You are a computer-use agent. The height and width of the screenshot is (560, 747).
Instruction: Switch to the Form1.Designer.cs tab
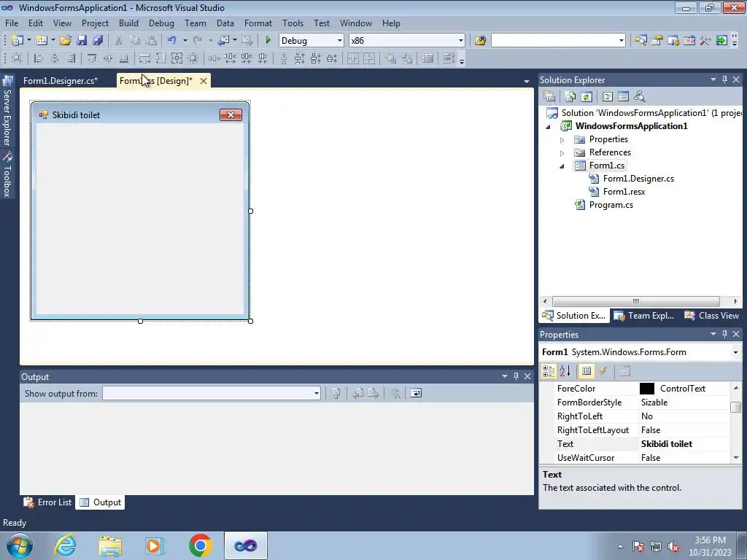61,81
